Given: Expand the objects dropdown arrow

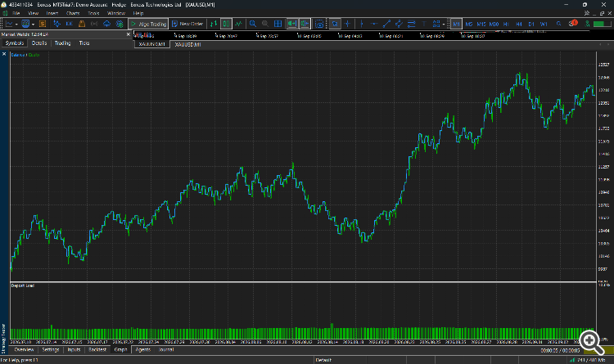Looking at the screenshot, I should pos(444,25).
